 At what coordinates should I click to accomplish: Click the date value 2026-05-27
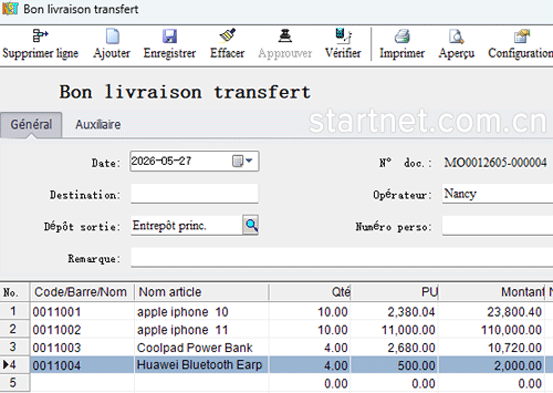click(161, 161)
